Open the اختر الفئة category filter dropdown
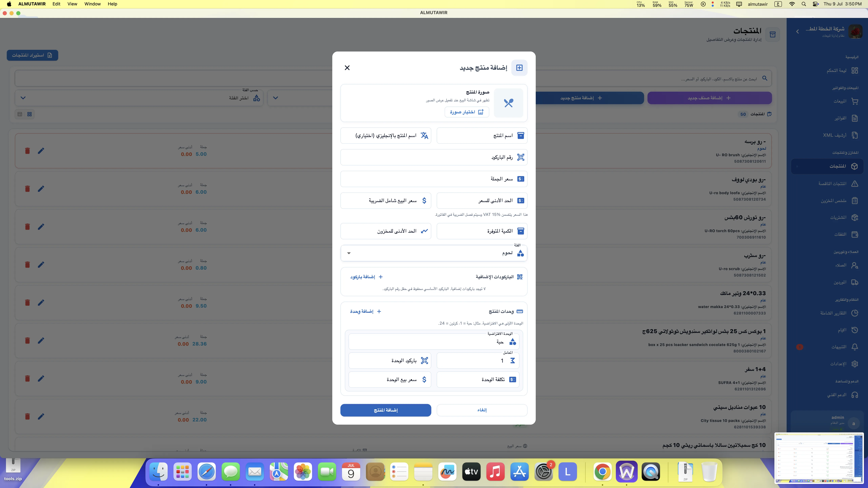 coord(139,98)
